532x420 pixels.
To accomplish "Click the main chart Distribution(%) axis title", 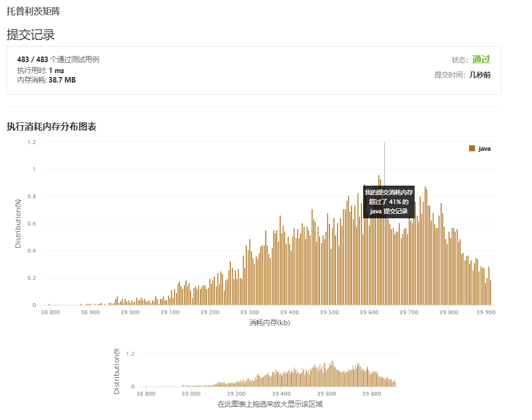I will coord(18,223).
